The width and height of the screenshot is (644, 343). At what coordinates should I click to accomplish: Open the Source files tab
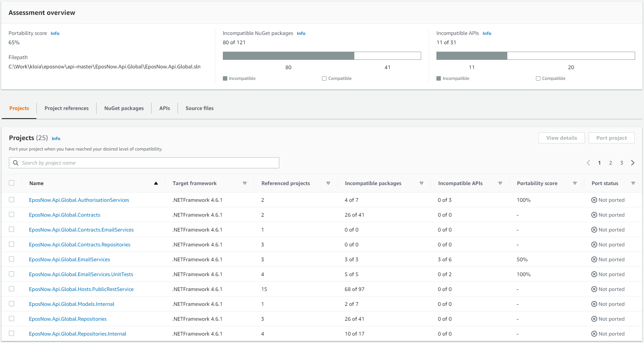[199, 108]
